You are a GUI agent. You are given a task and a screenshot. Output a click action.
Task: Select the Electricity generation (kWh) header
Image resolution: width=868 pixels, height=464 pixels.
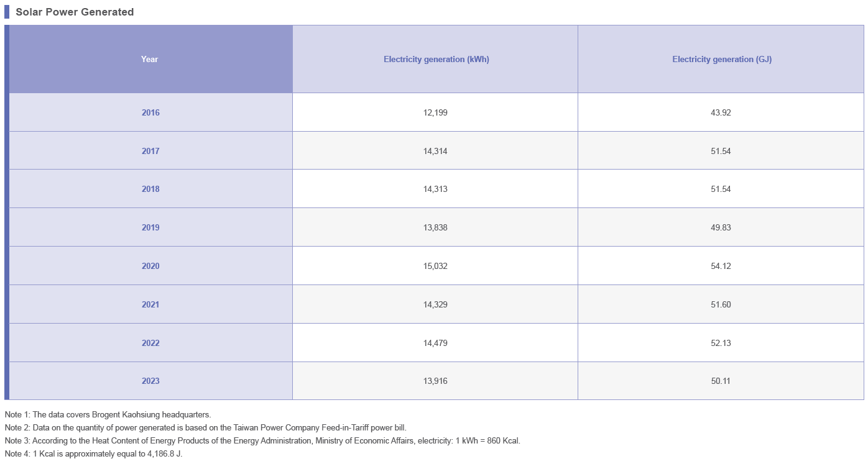point(436,59)
